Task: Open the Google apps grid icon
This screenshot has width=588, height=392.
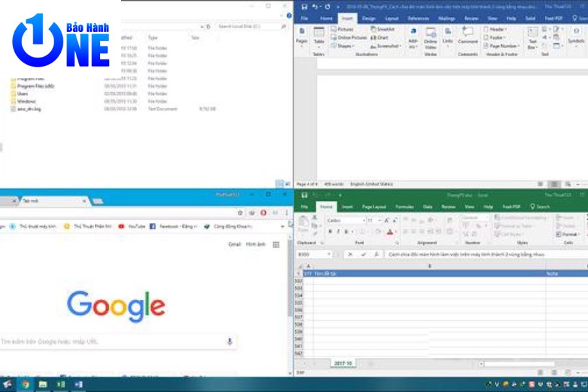Action: [x=276, y=244]
